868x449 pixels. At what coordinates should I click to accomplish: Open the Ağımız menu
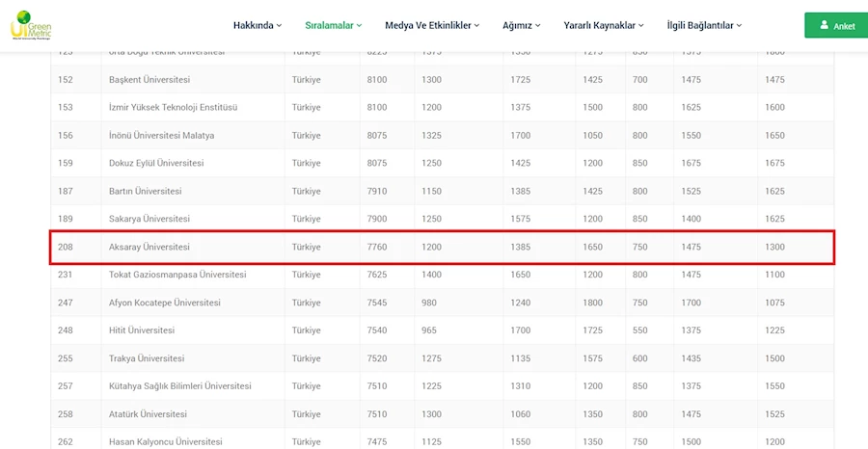(x=522, y=25)
